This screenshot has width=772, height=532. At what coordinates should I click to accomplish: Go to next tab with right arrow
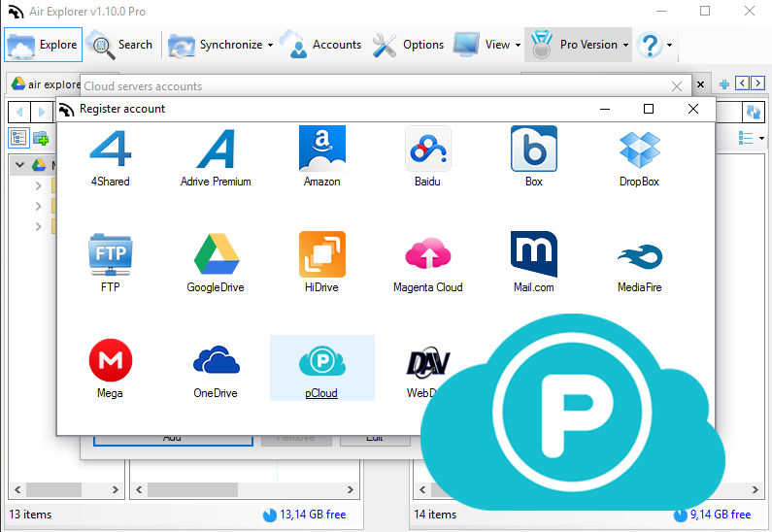(x=757, y=83)
